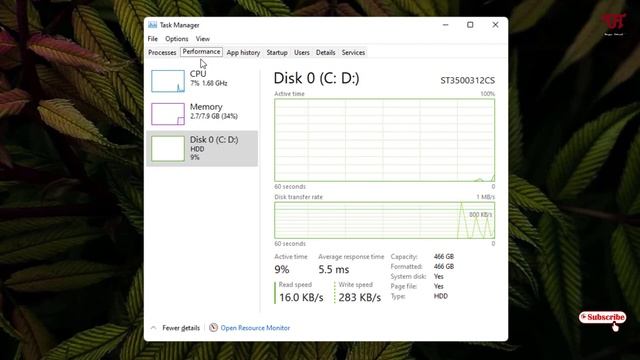Screen dimensions: 640x360
Task: Click the System disk Yes value
Action: point(439,276)
